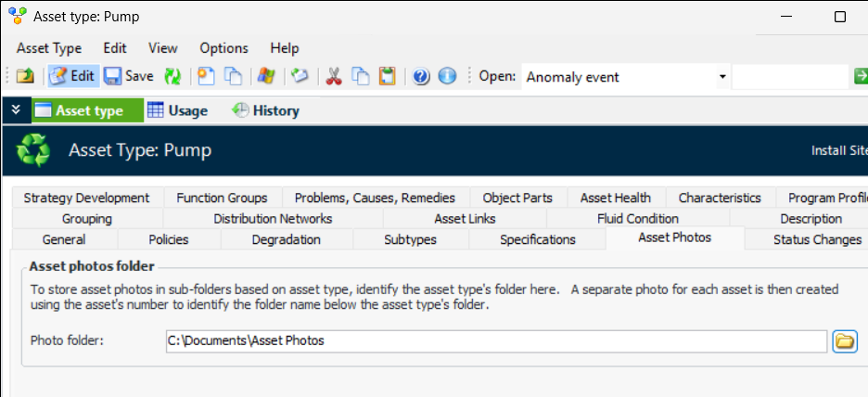Click the Save button in toolbar
The width and height of the screenshot is (868, 397).
click(128, 76)
